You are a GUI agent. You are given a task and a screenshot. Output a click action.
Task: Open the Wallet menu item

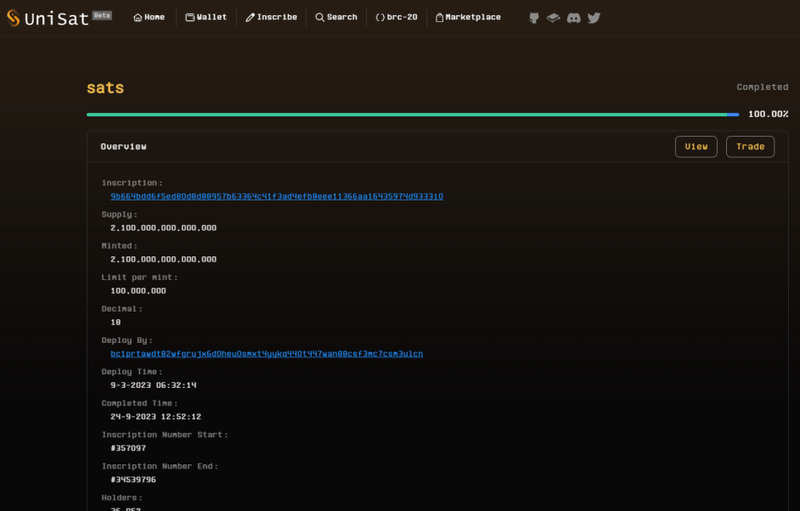(206, 17)
